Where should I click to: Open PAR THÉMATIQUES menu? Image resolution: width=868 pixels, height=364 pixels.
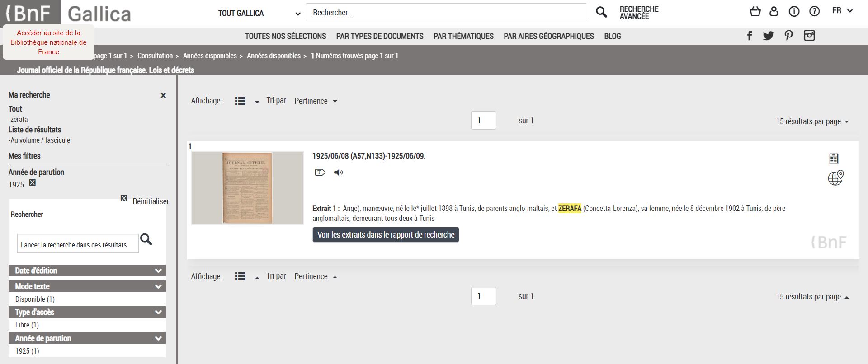(463, 36)
